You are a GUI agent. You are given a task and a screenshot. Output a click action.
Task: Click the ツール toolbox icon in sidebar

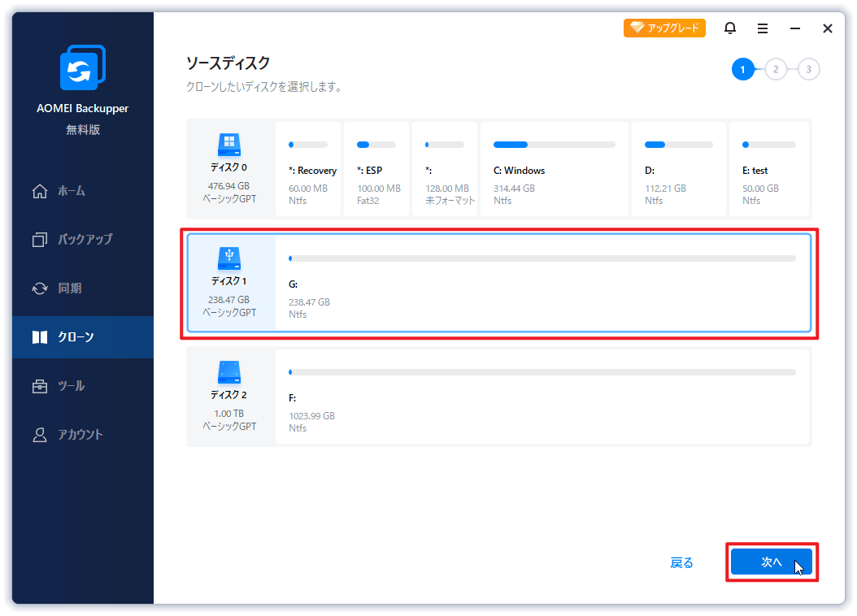pos(40,386)
